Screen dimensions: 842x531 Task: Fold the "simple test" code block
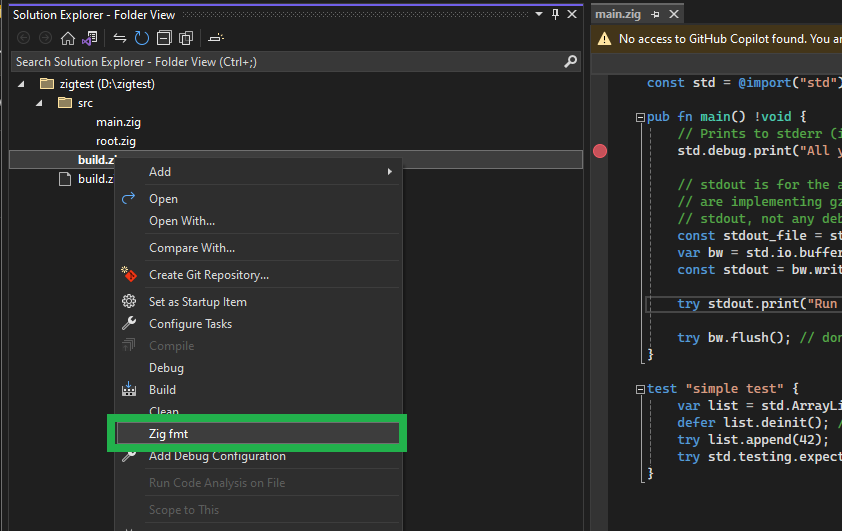(639, 389)
